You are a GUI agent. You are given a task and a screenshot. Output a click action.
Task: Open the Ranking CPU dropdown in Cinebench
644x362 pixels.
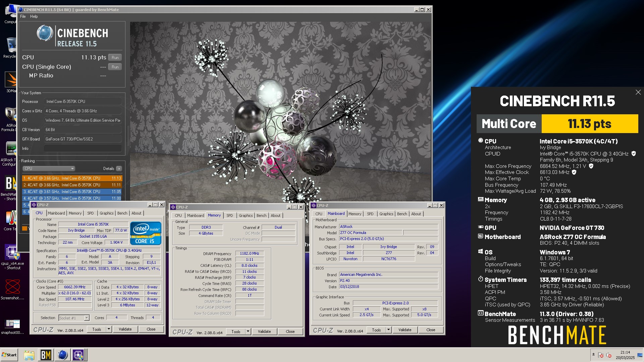click(x=49, y=169)
